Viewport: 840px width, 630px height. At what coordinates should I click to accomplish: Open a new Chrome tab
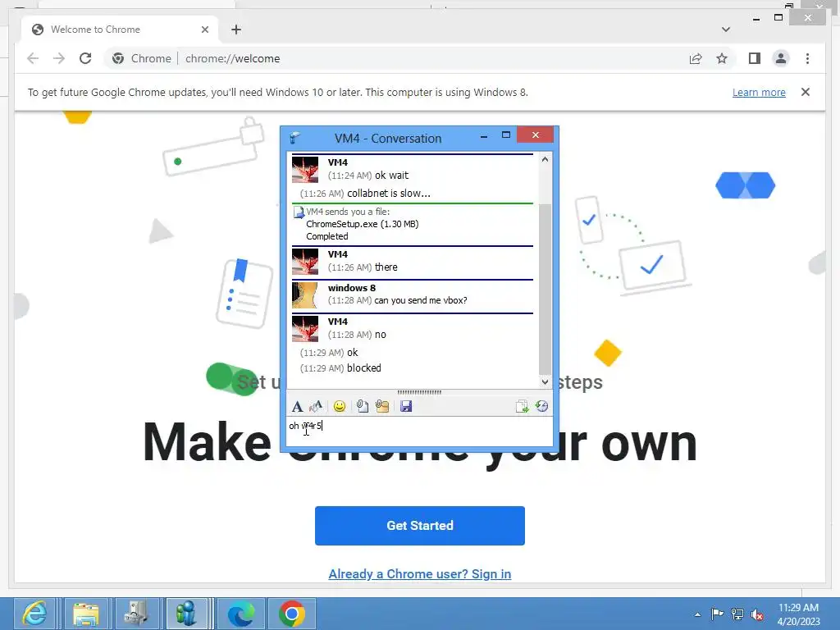coord(236,30)
